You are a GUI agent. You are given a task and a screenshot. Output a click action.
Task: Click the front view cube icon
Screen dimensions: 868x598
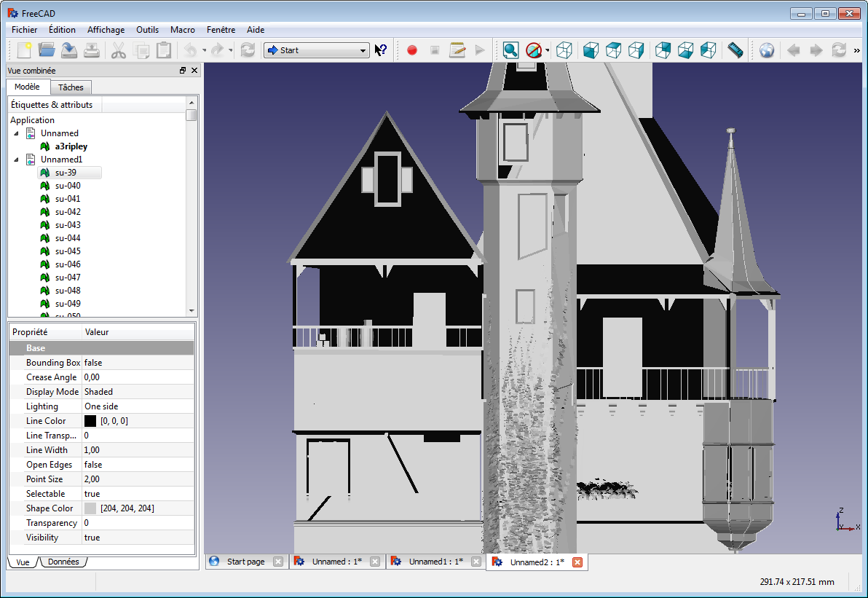(590, 50)
